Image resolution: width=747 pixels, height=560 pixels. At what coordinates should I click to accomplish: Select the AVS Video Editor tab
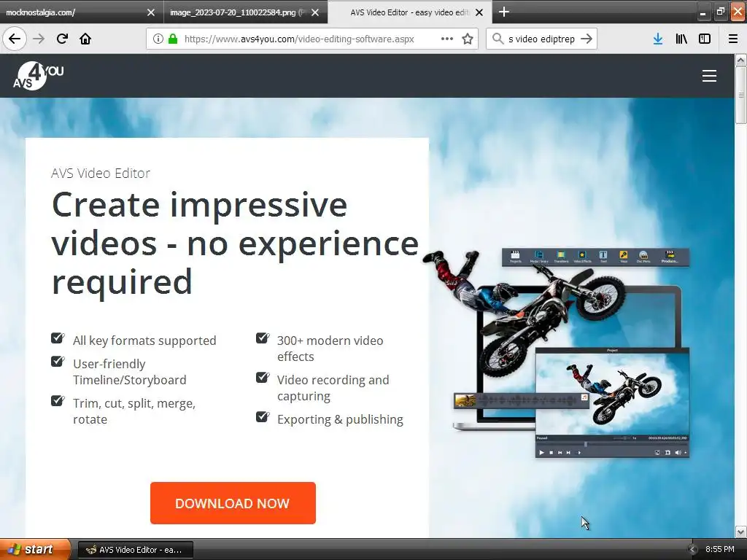coord(410,12)
